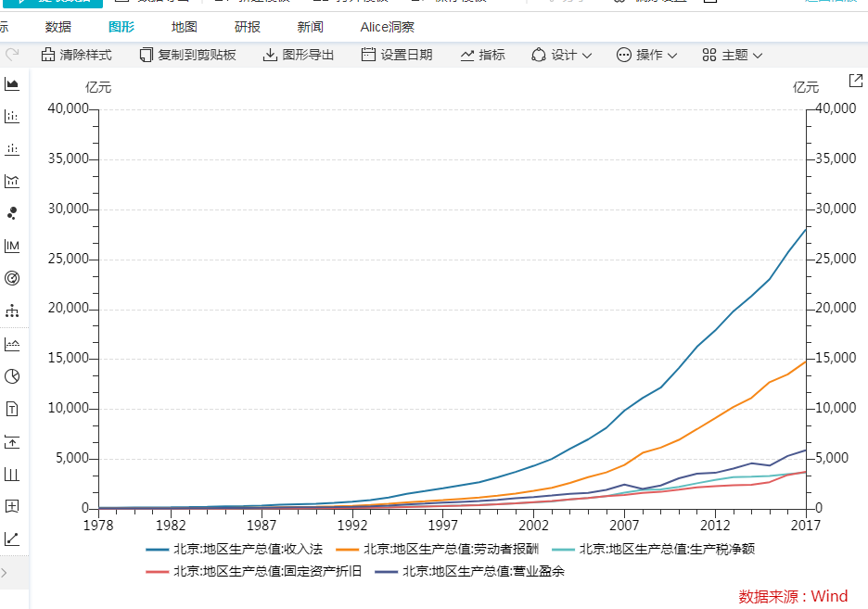Select the column grid chart icon

[12, 474]
